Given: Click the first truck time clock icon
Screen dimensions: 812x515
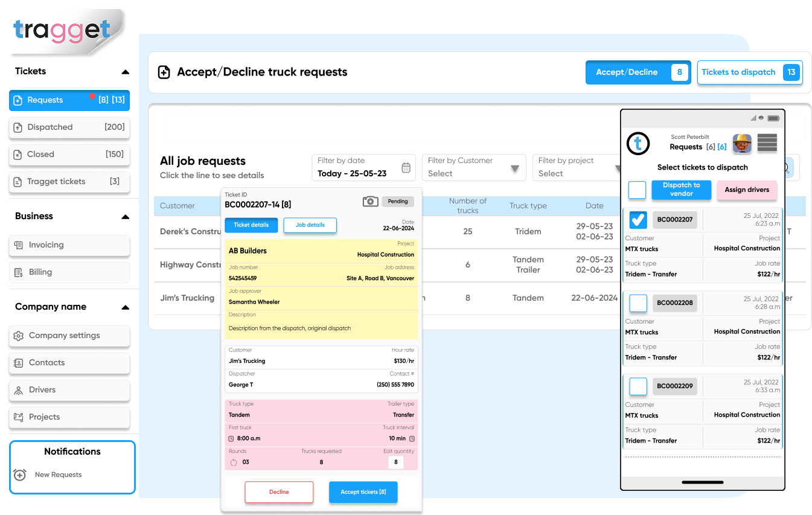Looking at the screenshot, I should click(231, 438).
